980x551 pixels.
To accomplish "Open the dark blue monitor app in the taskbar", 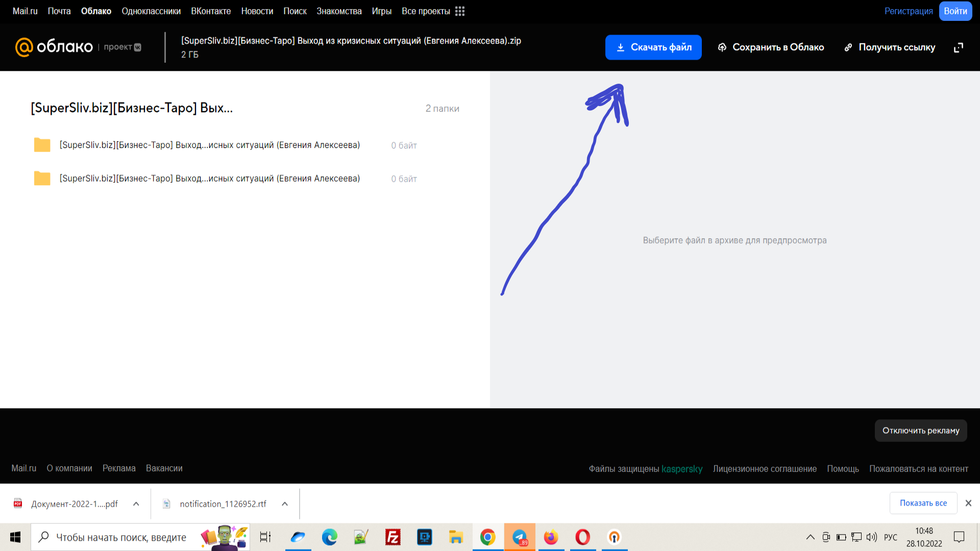I will pyautogui.click(x=425, y=537).
